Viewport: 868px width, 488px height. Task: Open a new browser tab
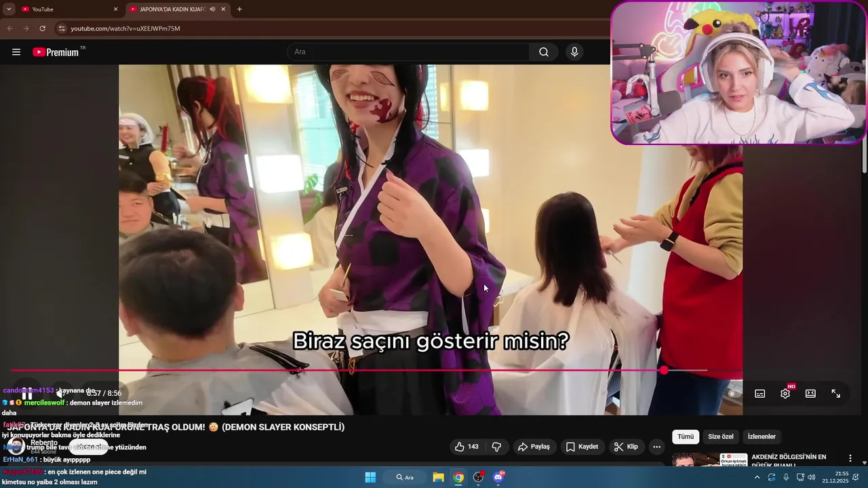(239, 9)
